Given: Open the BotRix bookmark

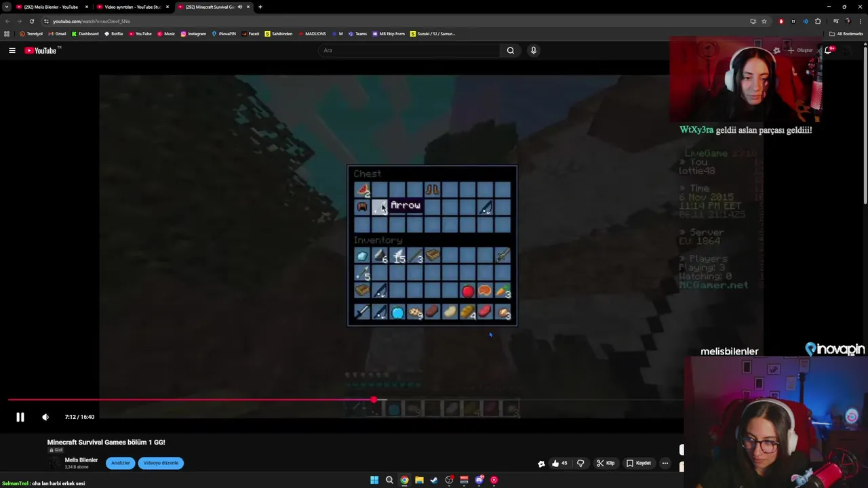Looking at the screenshot, I should [x=113, y=33].
